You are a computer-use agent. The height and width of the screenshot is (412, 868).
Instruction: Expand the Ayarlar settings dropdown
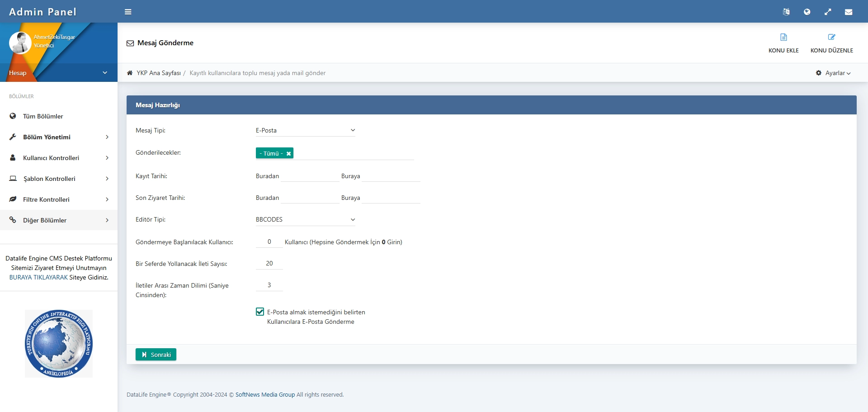[834, 73]
